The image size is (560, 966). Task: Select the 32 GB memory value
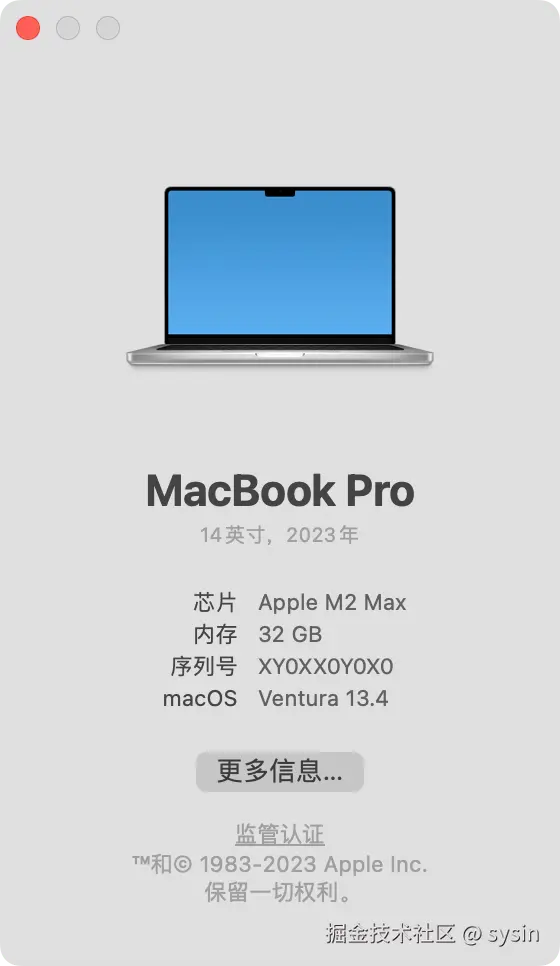[x=290, y=635]
